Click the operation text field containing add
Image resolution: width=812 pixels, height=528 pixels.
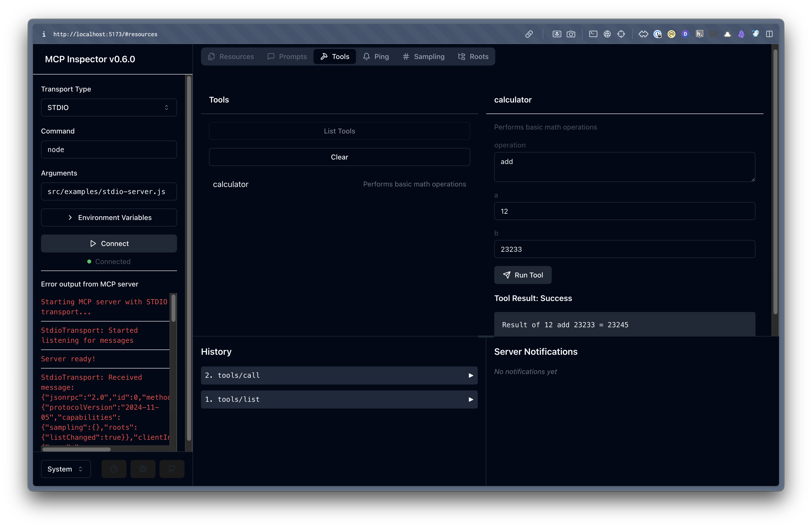(x=624, y=167)
